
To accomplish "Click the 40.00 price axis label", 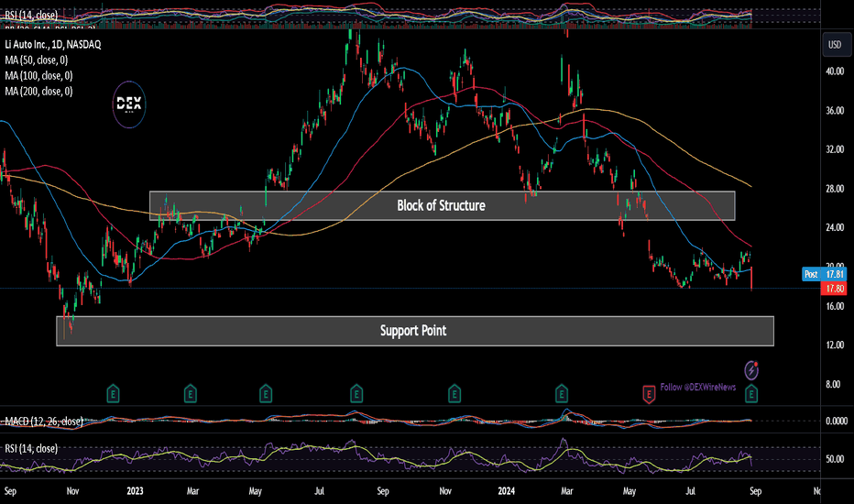I will coord(835,71).
